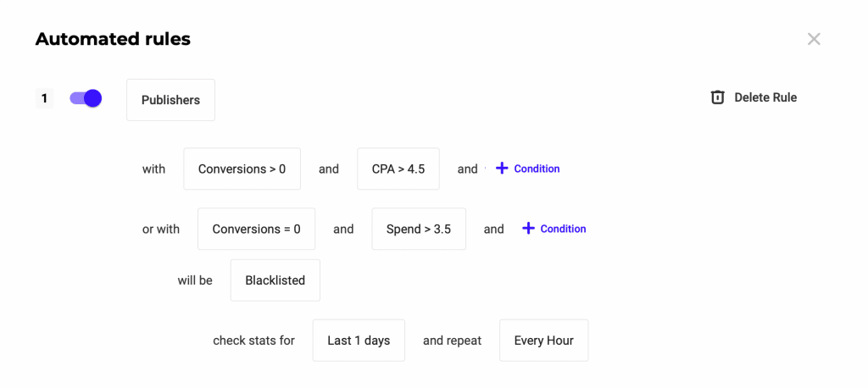Click the Condition link after CPA
868x388 pixels.
pyautogui.click(x=537, y=169)
